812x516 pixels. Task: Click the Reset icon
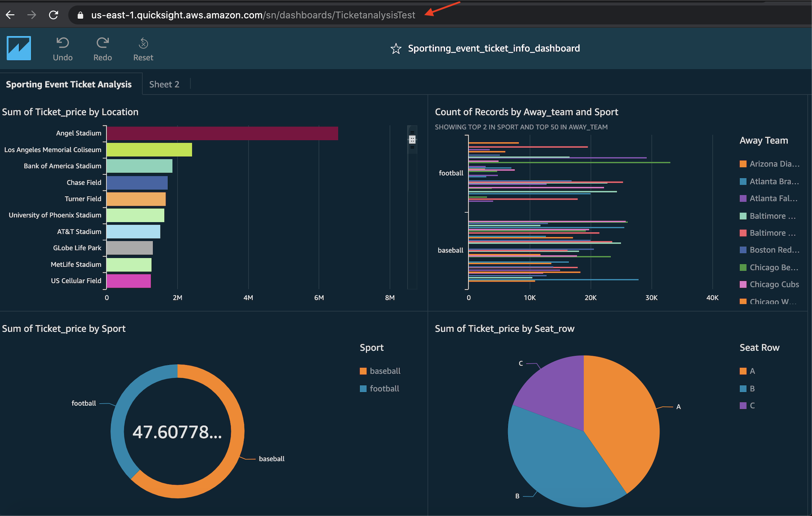click(143, 43)
